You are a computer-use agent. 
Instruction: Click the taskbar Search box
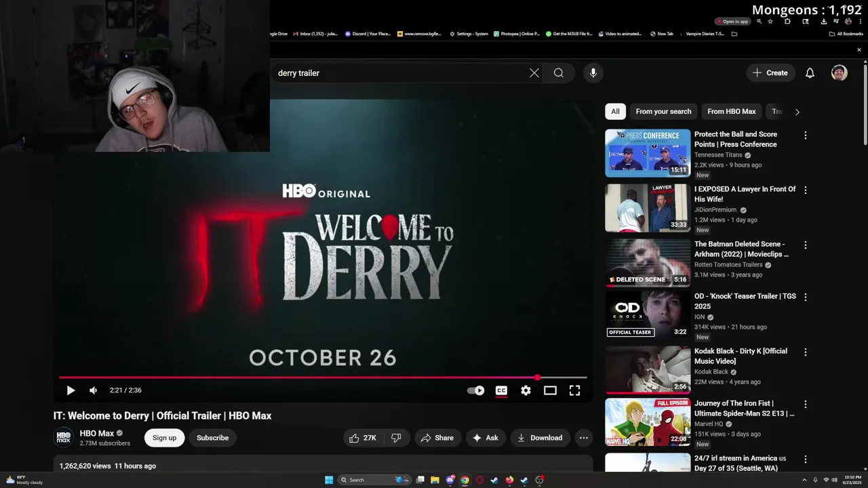click(375, 480)
